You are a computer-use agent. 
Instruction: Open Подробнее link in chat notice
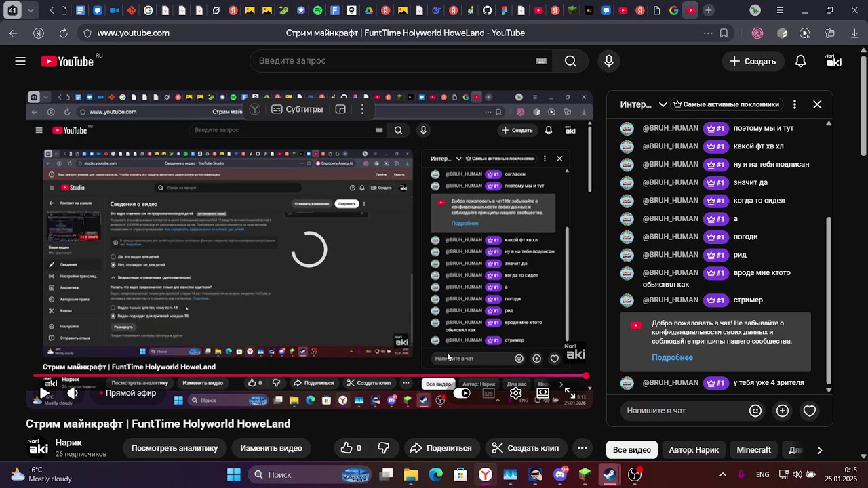pos(672,357)
